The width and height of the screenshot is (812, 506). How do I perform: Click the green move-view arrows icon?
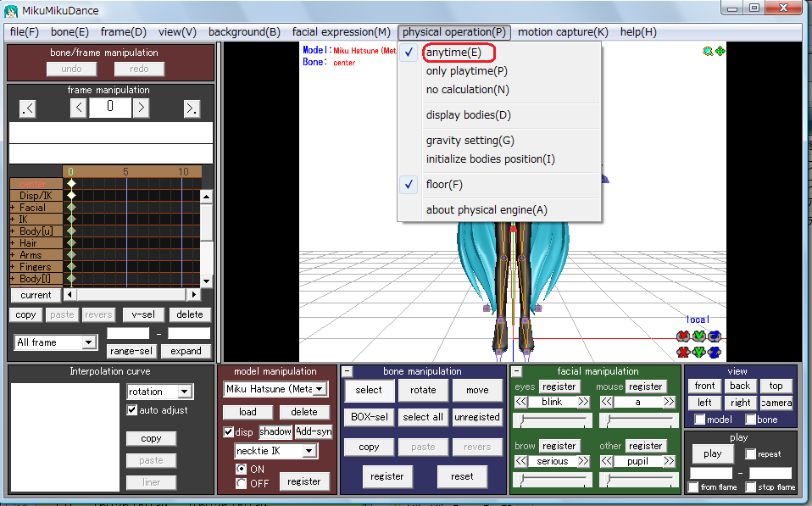[720, 51]
